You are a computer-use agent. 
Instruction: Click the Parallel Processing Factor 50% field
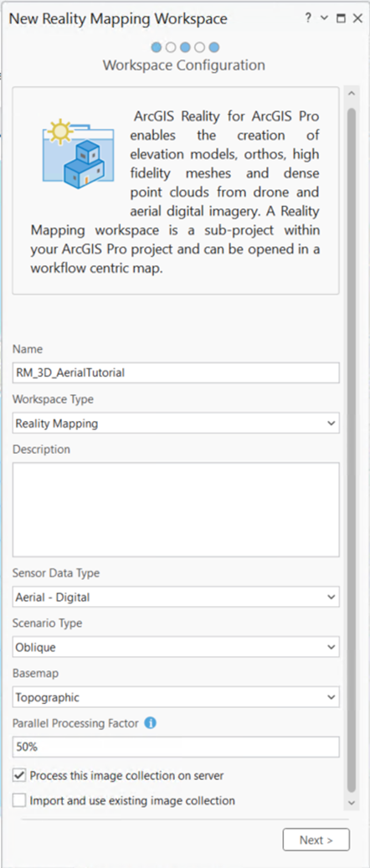tap(176, 747)
